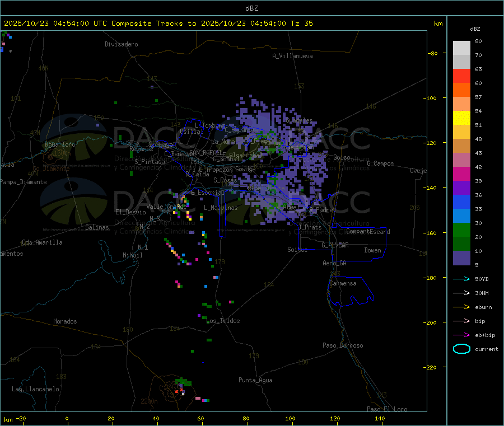Click the white 30HM arrow legend icon
The image size is (504, 426).
pos(461,293)
